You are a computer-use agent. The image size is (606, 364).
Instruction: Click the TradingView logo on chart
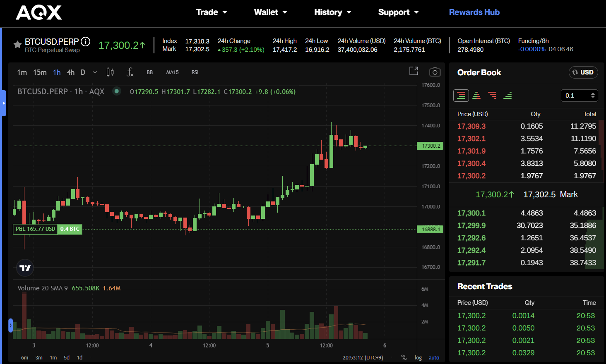click(x=25, y=268)
